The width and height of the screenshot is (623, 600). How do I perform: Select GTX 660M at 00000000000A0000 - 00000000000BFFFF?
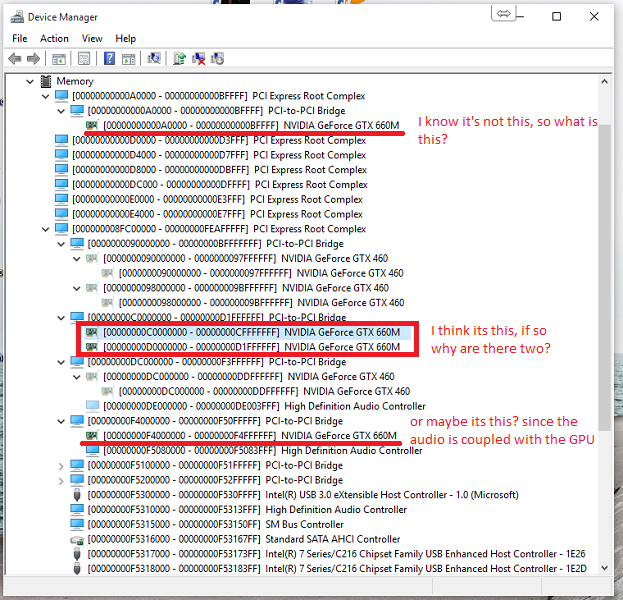pyautogui.click(x=251, y=126)
